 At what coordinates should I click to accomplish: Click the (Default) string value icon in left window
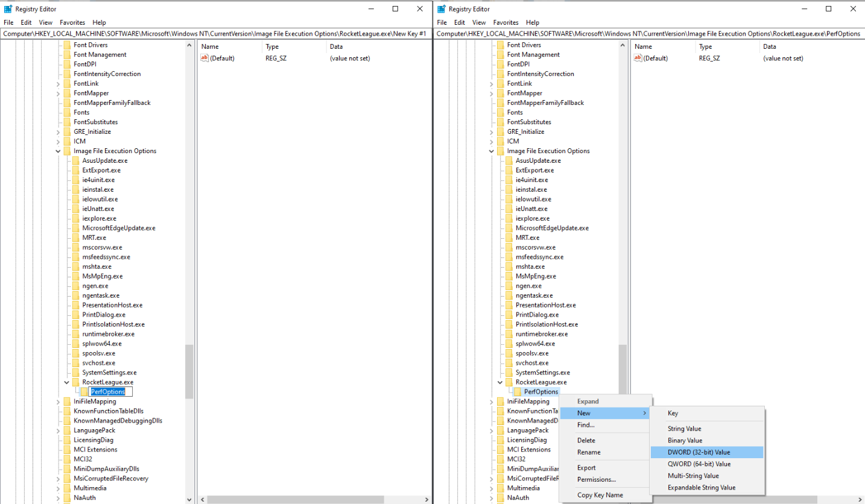204,58
